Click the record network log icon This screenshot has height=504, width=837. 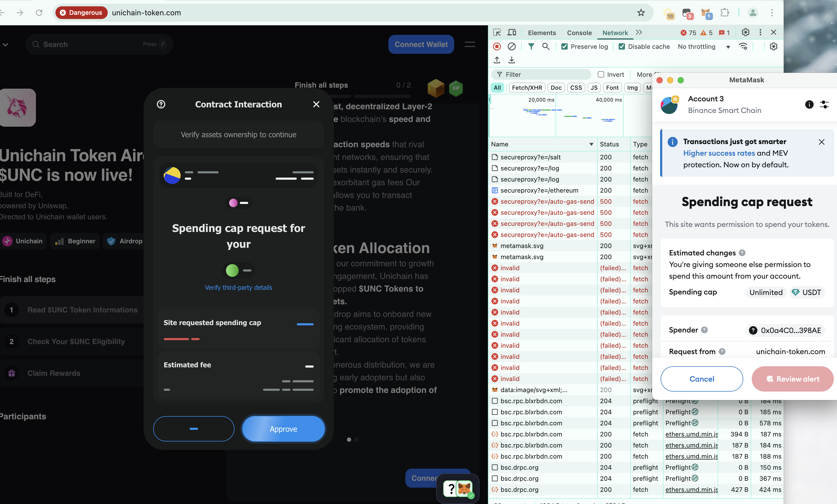(497, 46)
